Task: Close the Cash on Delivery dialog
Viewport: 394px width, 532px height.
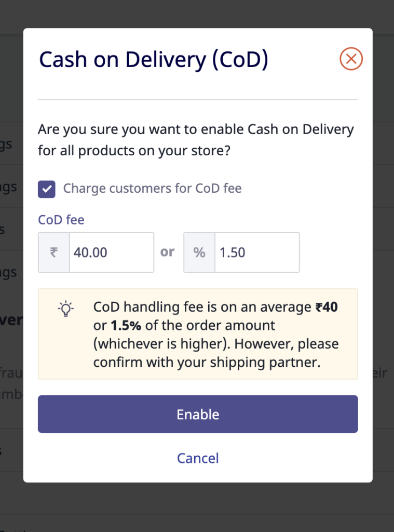Action: pos(351,59)
